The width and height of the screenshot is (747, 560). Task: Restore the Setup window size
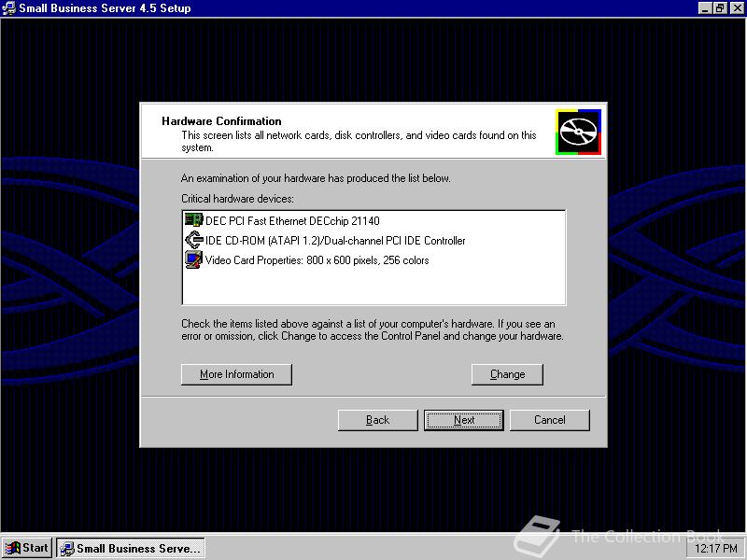719,8
